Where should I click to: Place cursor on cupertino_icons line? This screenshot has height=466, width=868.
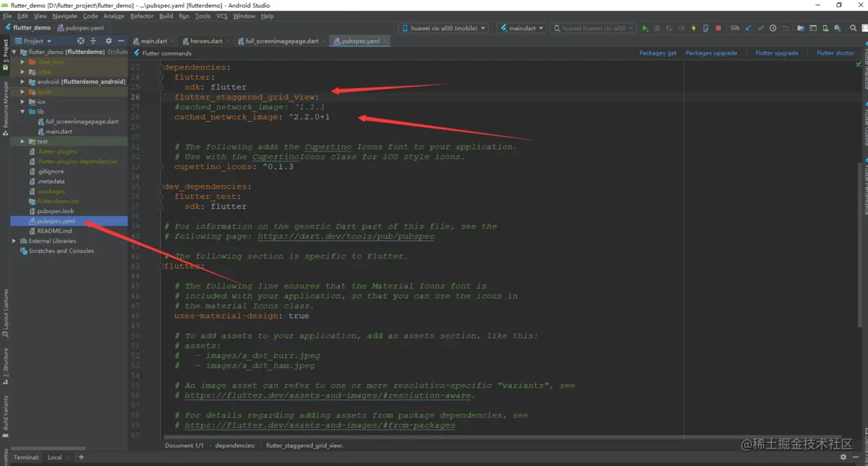tap(234, 167)
